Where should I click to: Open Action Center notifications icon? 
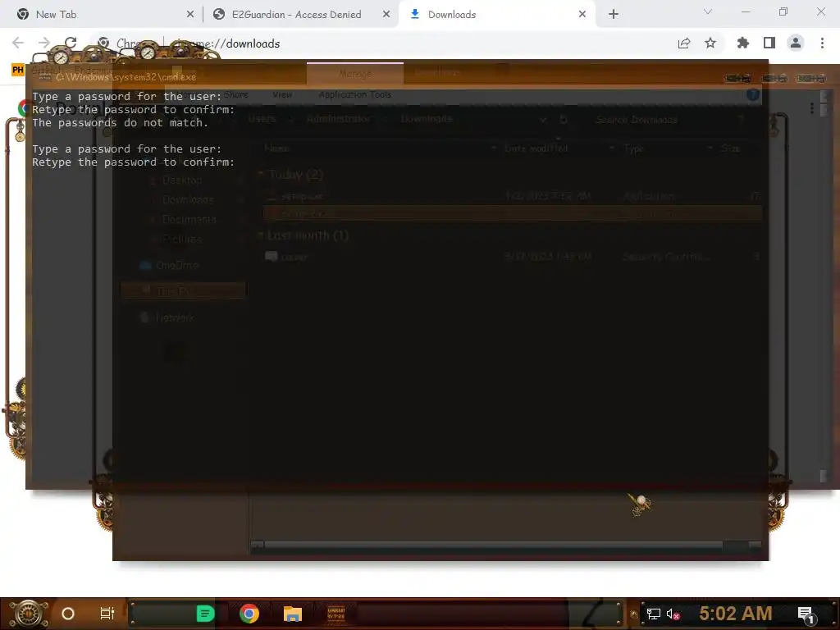coord(806,615)
